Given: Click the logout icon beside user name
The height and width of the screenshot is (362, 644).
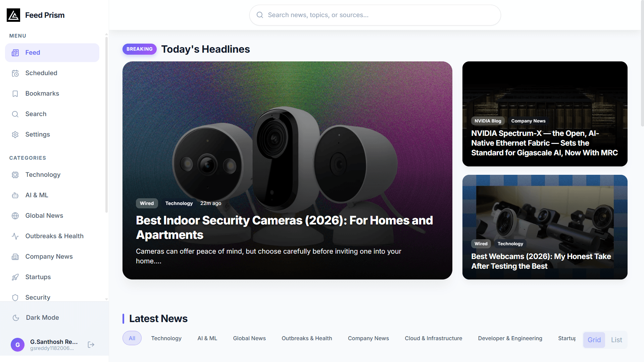Looking at the screenshot, I should click(x=91, y=345).
